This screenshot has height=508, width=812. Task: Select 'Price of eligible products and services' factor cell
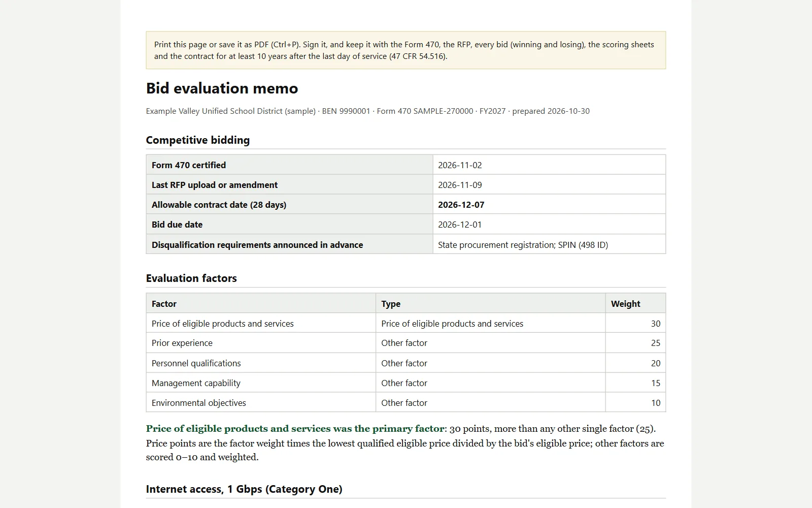coord(261,323)
